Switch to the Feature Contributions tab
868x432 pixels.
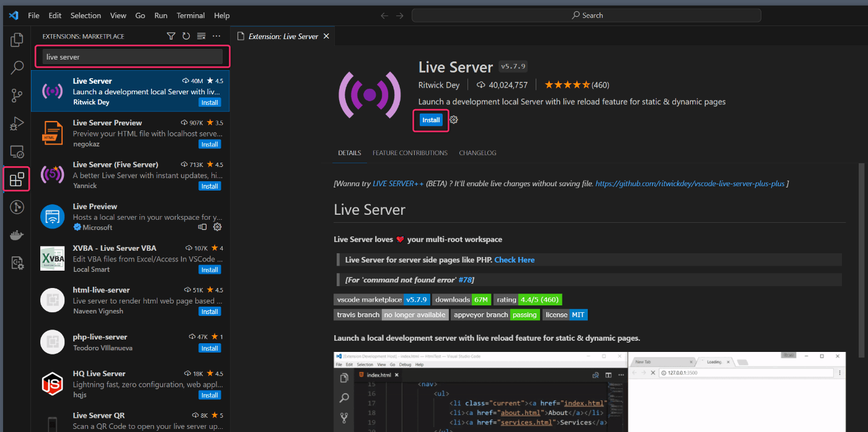pos(410,153)
